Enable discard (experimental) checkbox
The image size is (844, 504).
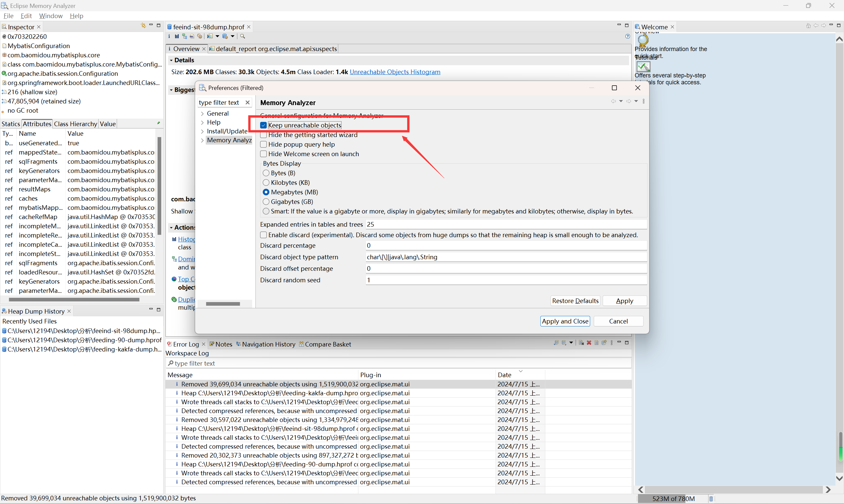(x=263, y=235)
